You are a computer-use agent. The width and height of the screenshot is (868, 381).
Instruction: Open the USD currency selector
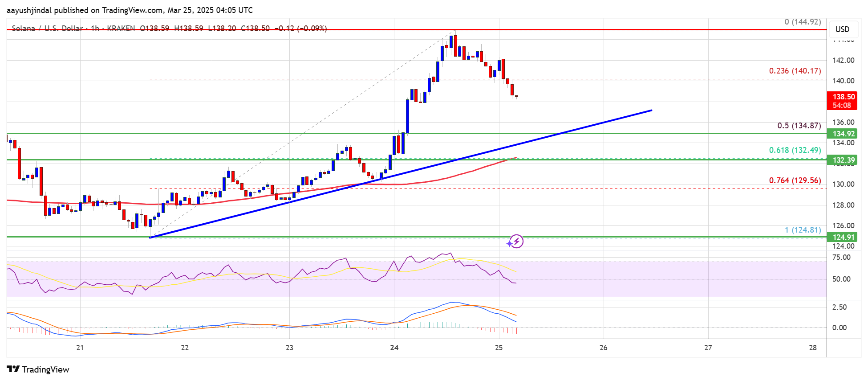[842, 29]
